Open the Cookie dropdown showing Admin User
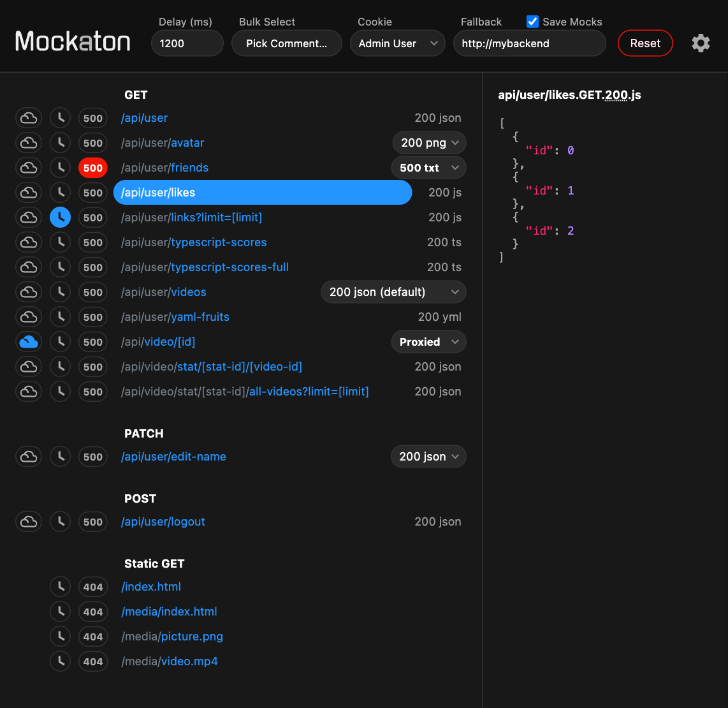Screen dimensions: 728x708 [x=397, y=43]
